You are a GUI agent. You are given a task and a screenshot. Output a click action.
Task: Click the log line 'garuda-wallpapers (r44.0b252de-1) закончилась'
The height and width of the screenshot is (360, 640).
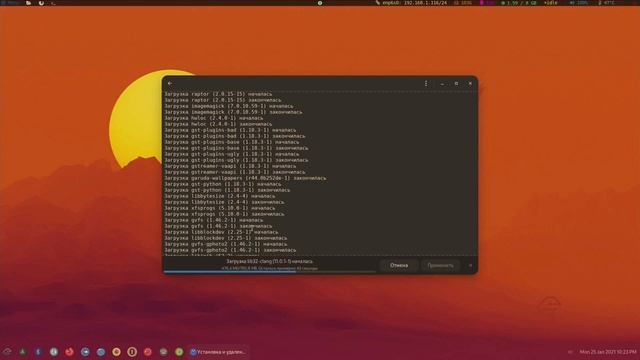pos(245,178)
